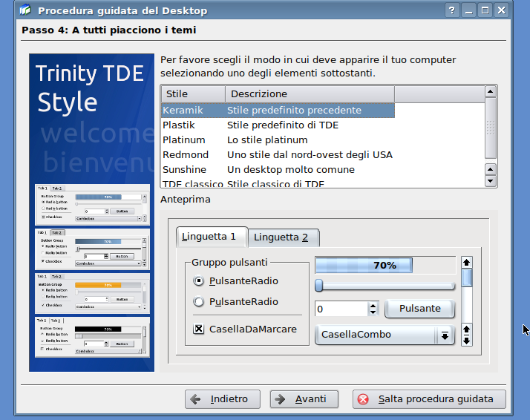The image size is (530, 420).
Task: Close the Procedura guidata del Desktop window
Action: [501, 10]
